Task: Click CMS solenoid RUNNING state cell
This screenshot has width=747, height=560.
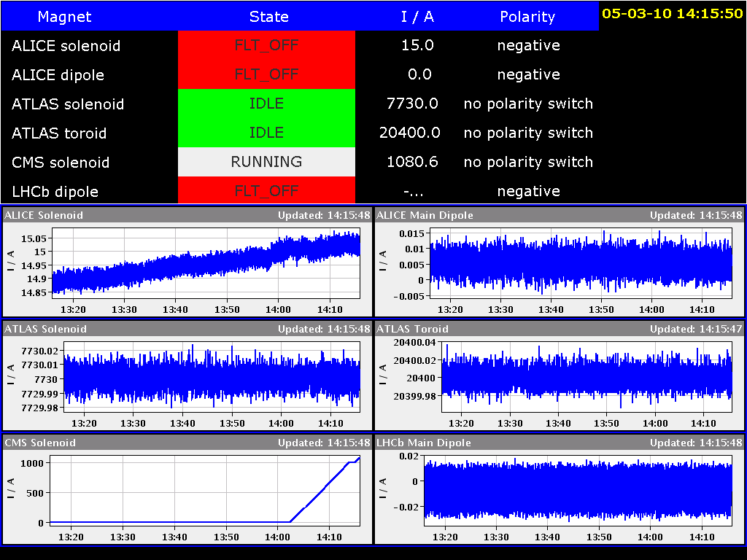Action: pos(266,162)
